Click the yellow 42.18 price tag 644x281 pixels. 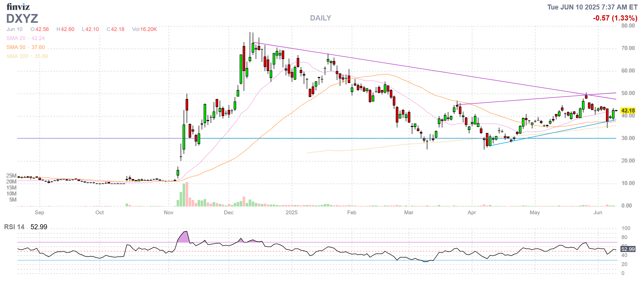point(628,110)
